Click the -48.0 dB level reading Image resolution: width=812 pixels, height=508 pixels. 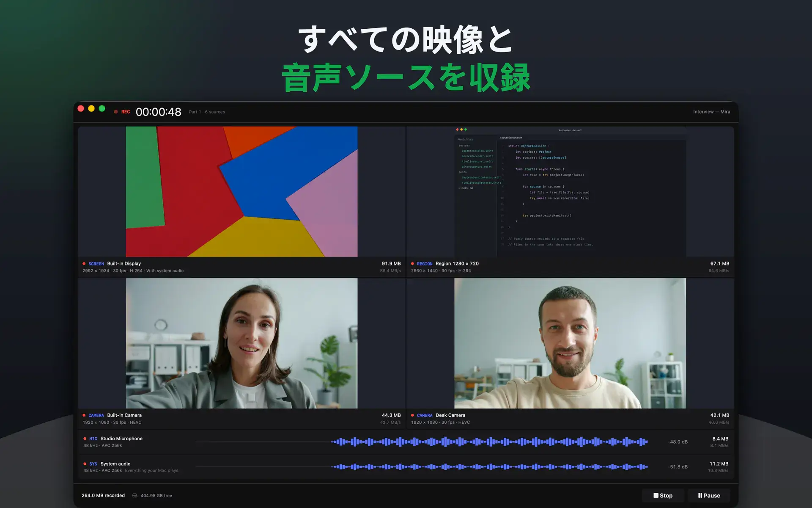click(678, 442)
